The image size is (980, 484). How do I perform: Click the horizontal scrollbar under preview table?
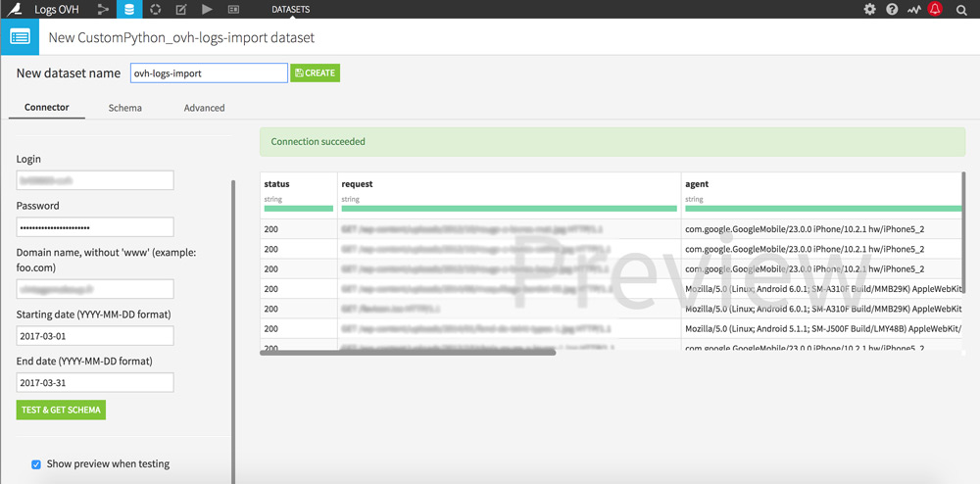(408, 353)
